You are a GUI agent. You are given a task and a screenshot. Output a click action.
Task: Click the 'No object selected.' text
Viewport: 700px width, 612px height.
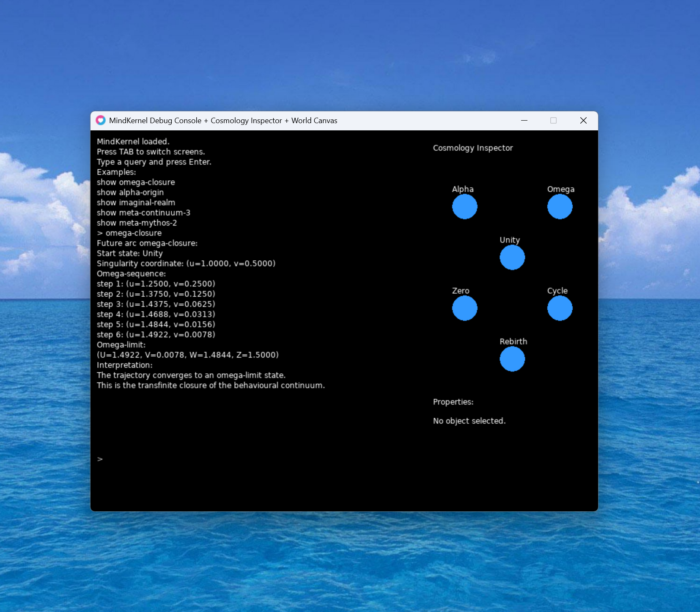469,421
